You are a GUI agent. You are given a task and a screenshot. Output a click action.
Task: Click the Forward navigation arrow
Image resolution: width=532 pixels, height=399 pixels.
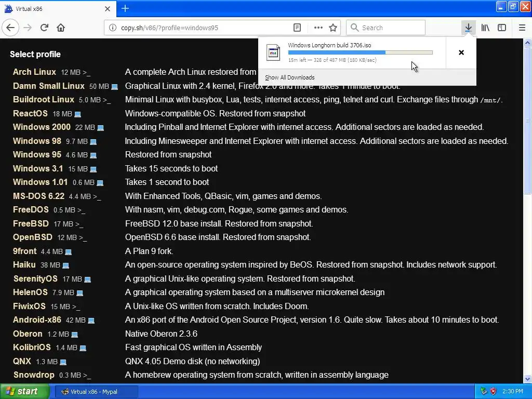click(28, 28)
